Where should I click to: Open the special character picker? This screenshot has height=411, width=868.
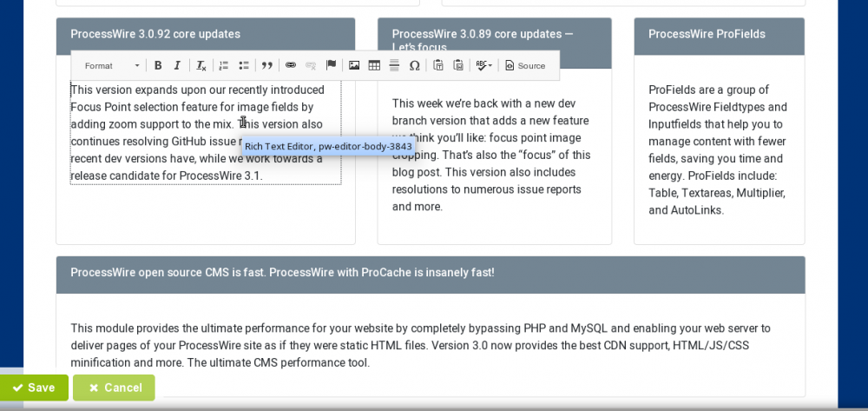point(414,66)
